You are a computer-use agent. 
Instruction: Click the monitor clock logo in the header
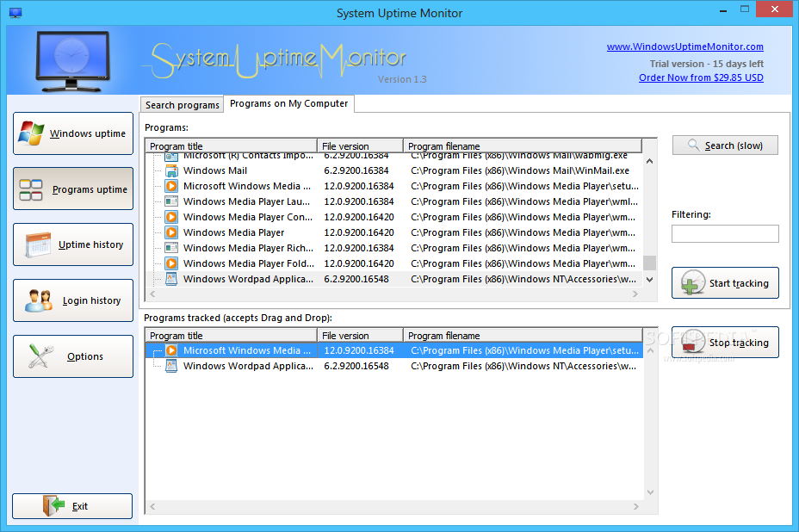[73, 61]
